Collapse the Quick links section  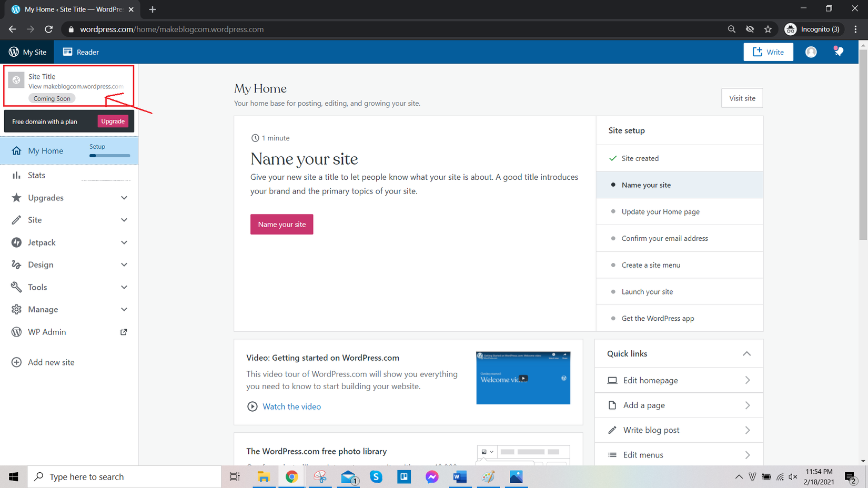pyautogui.click(x=746, y=353)
